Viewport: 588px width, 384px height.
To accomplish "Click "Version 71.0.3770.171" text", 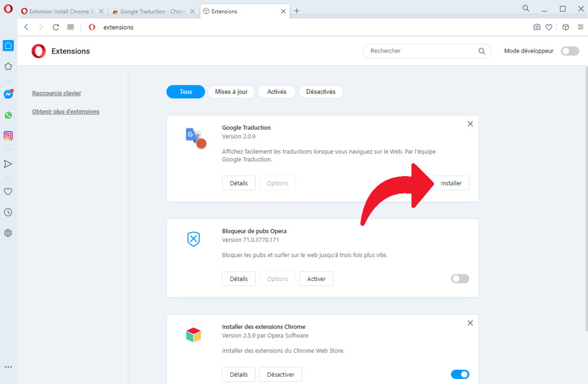I will [x=250, y=240].
